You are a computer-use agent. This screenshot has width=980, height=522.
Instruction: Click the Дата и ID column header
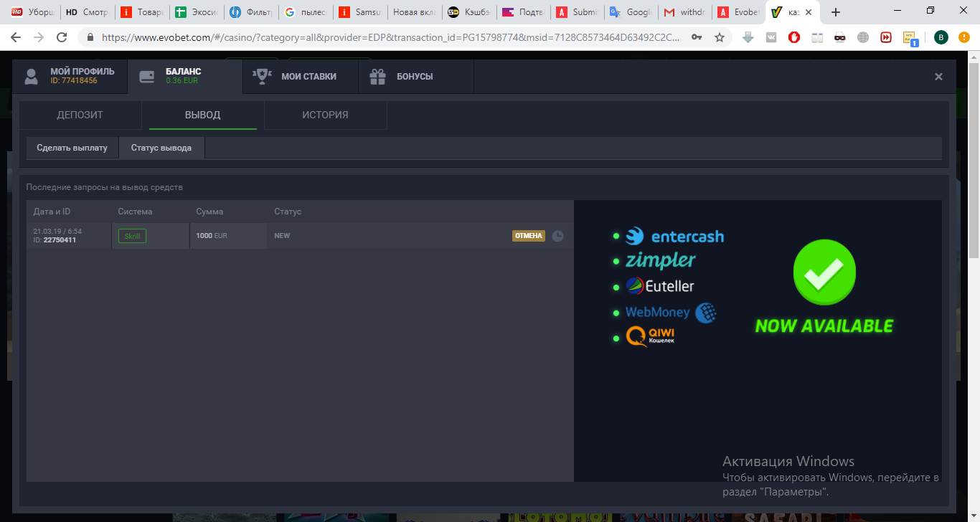[52, 212]
